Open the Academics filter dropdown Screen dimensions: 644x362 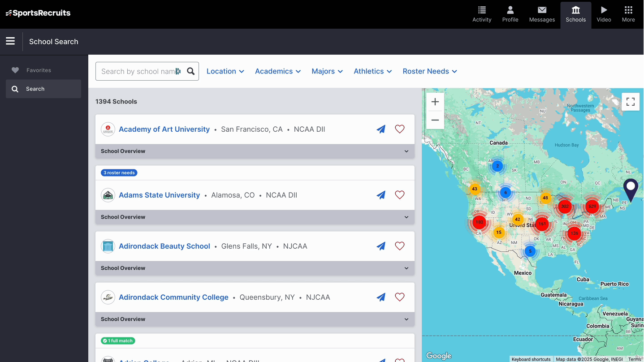point(278,71)
